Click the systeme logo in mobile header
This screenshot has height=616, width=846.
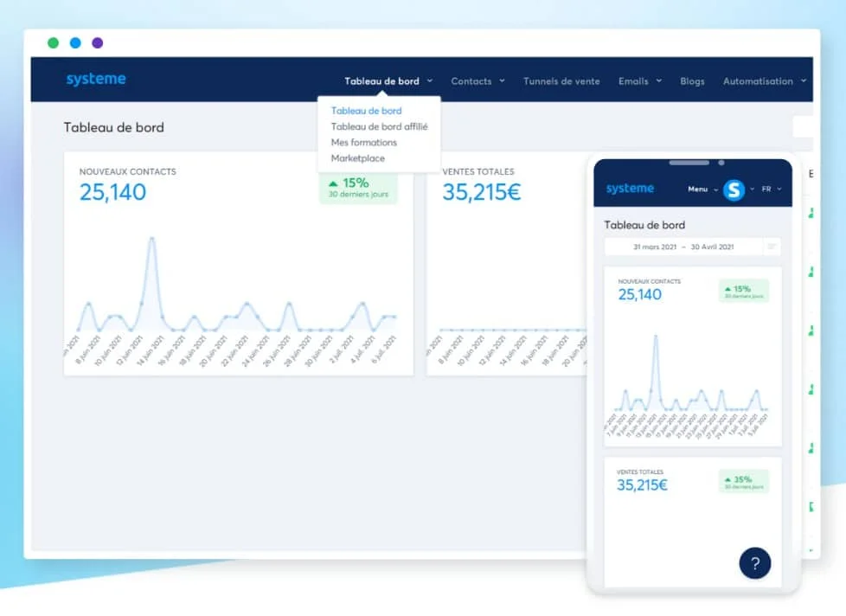pyautogui.click(x=630, y=189)
